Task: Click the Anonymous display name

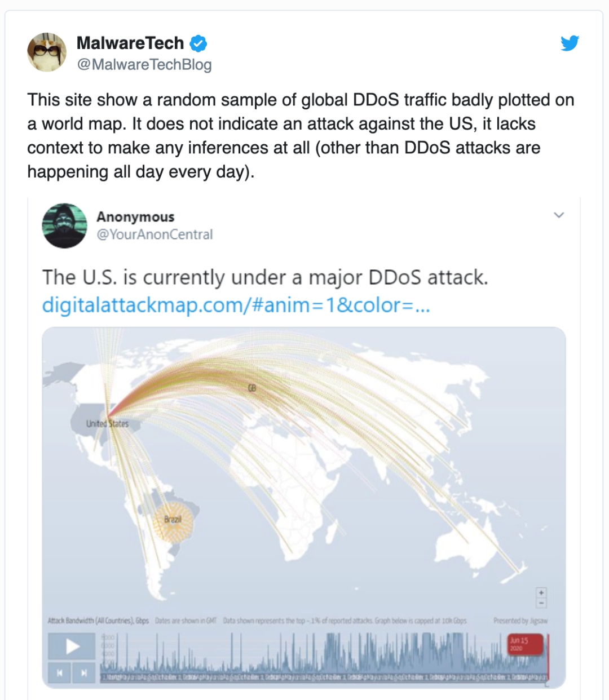Action: click(135, 217)
